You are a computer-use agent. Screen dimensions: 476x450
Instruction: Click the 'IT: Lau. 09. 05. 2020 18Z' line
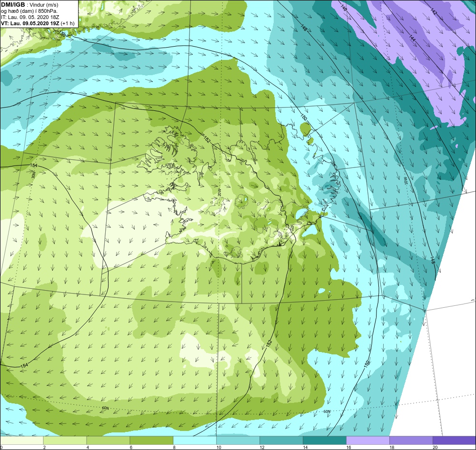tap(30, 17)
